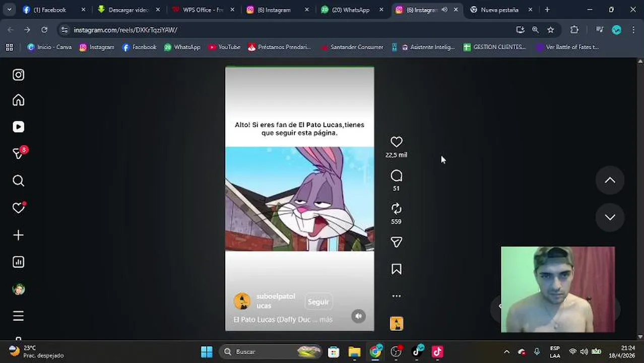644x363 pixels.
Task: Open the sidebar hamburger More menu
Action: click(x=18, y=316)
